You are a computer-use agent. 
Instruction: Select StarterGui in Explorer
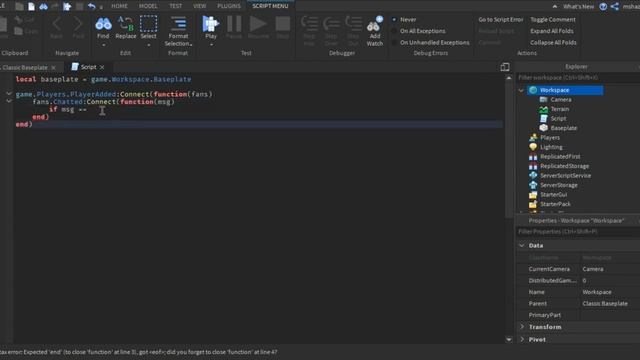[x=553, y=195]
